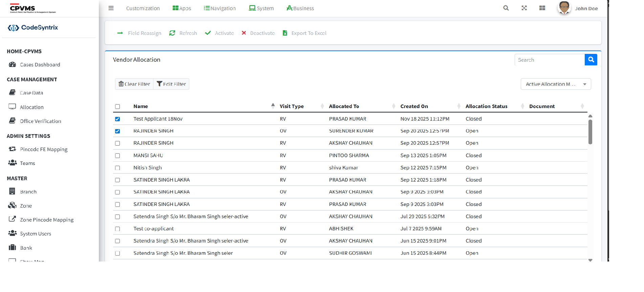Sort by the Created On column
Image resolution: width=644 pixels, height=292 pixels.
[414, 106]
